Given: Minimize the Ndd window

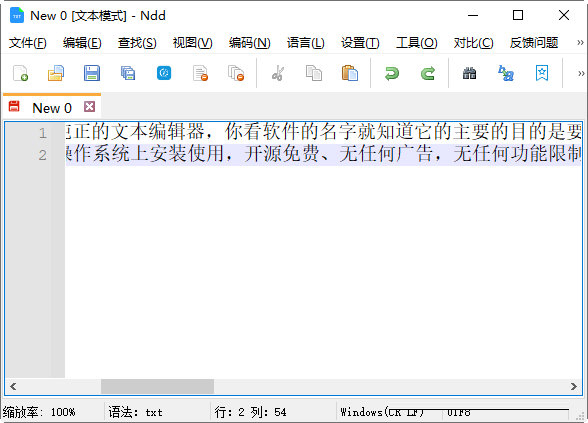Looking at the screenshot, I should click(473, 15).
